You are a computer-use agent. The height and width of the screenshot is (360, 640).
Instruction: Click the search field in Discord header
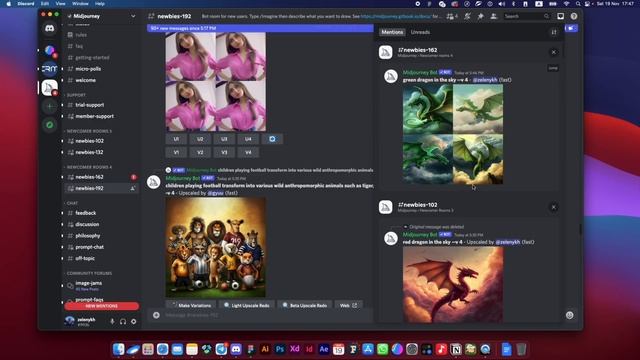526,16
